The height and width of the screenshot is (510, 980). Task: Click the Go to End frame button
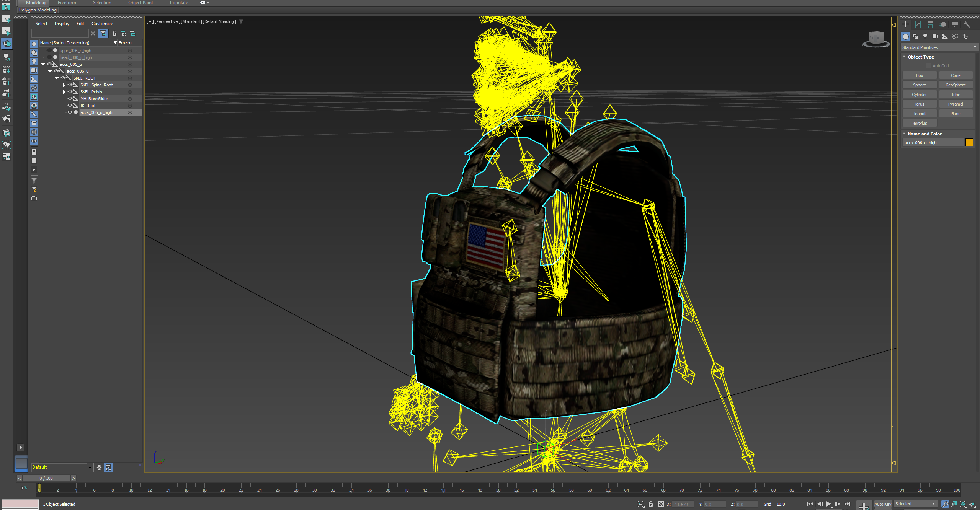847,504
